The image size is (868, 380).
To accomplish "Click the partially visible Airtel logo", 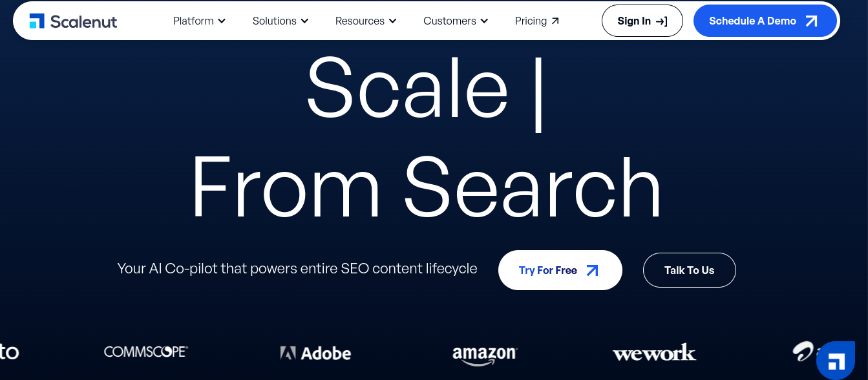I will coord(803,351).
